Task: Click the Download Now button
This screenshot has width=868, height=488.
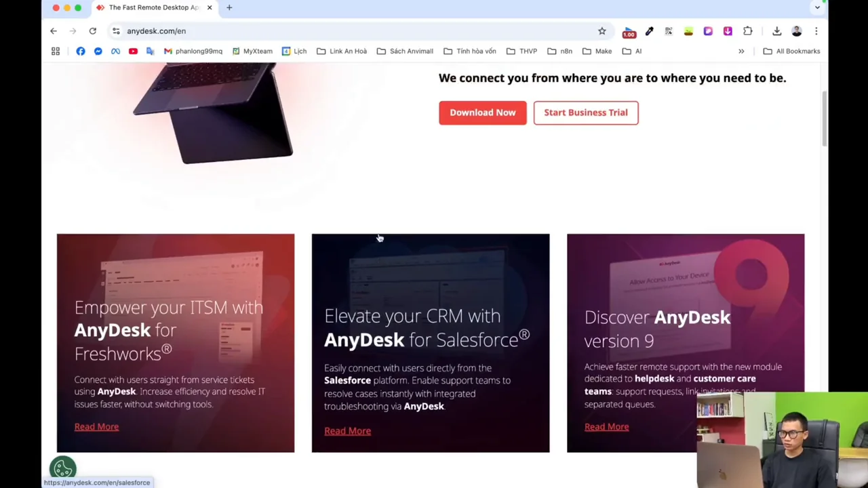Action: click(483, 113)
